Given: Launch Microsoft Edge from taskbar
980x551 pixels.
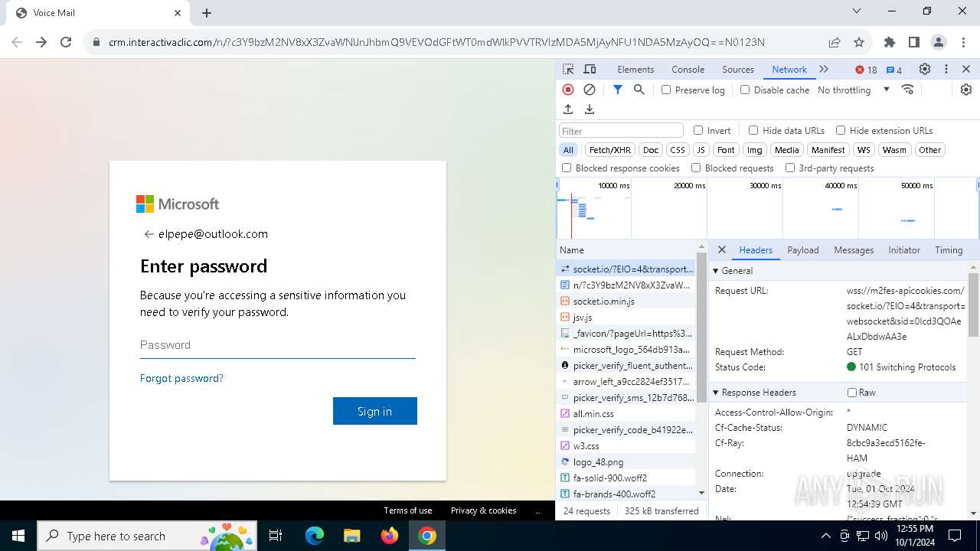Looking at the screenshot, I should coord(315,536).
